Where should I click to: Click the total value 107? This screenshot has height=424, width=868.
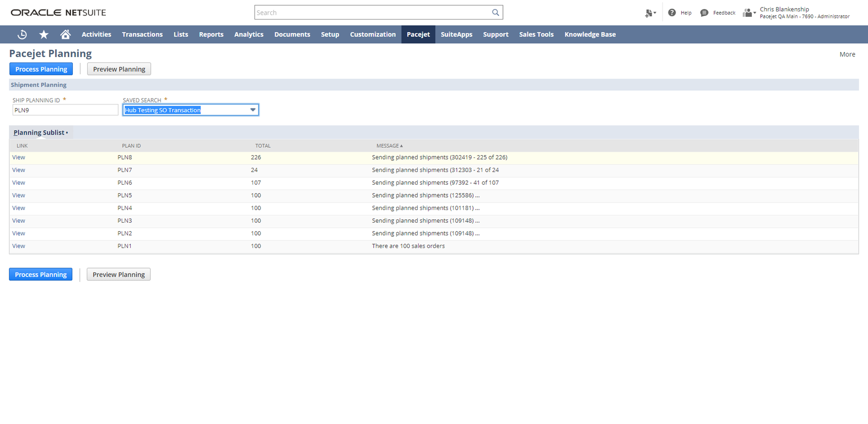[x=256, y=182]
